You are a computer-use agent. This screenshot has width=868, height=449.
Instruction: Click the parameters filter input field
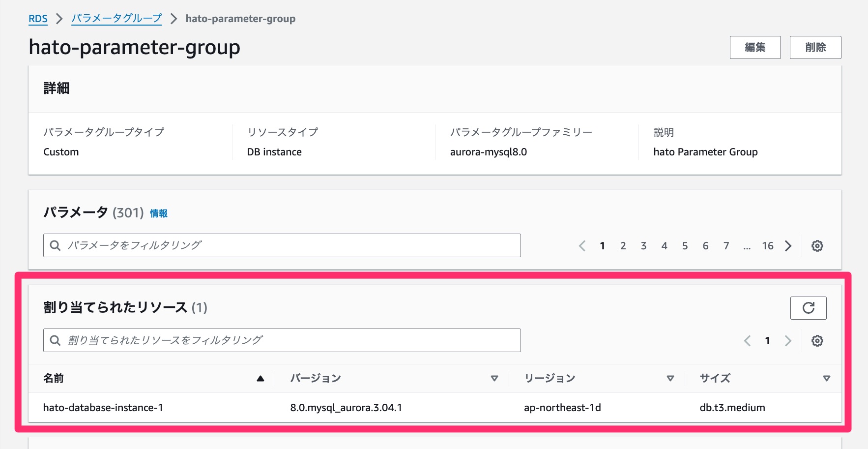(246, 245)
